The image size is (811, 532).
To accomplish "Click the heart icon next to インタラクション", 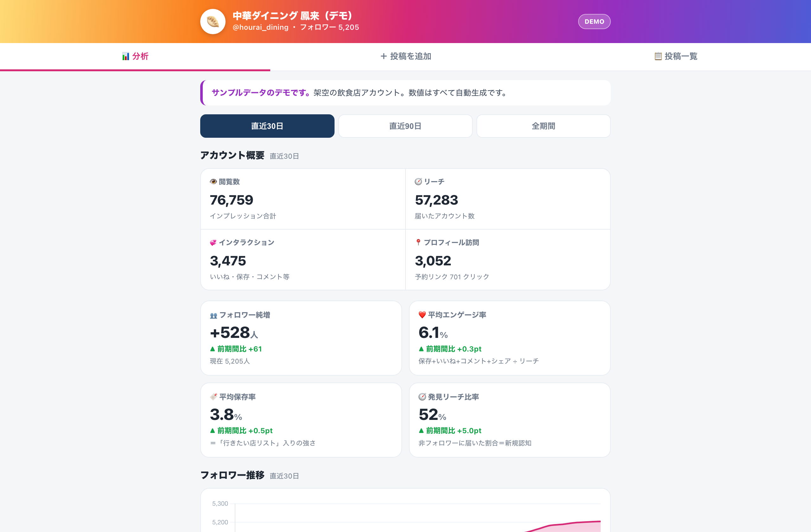I will coord(213,243).
